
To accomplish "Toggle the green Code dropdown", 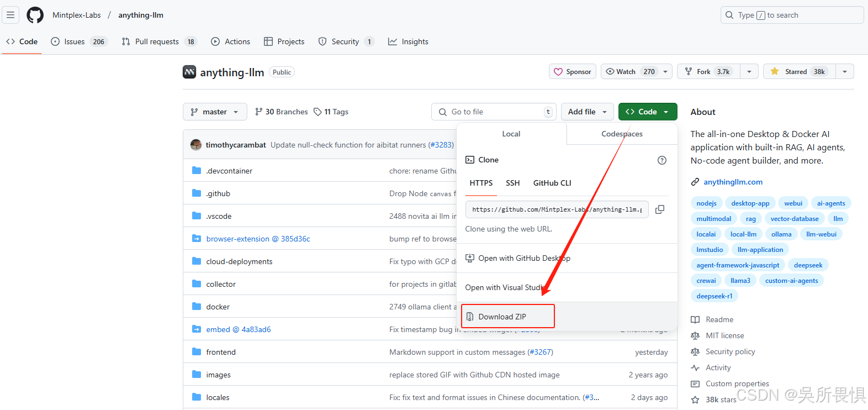I will pos(648,112).
